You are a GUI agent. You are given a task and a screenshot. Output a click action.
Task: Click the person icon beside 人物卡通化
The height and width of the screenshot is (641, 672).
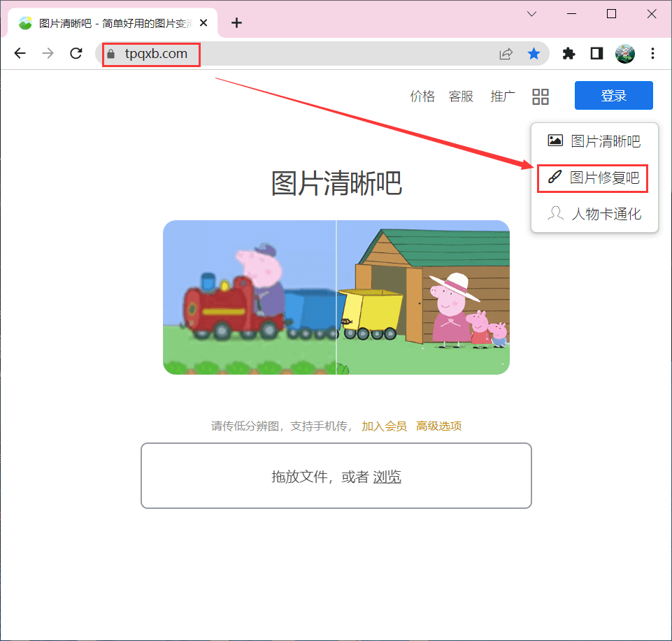555,213
